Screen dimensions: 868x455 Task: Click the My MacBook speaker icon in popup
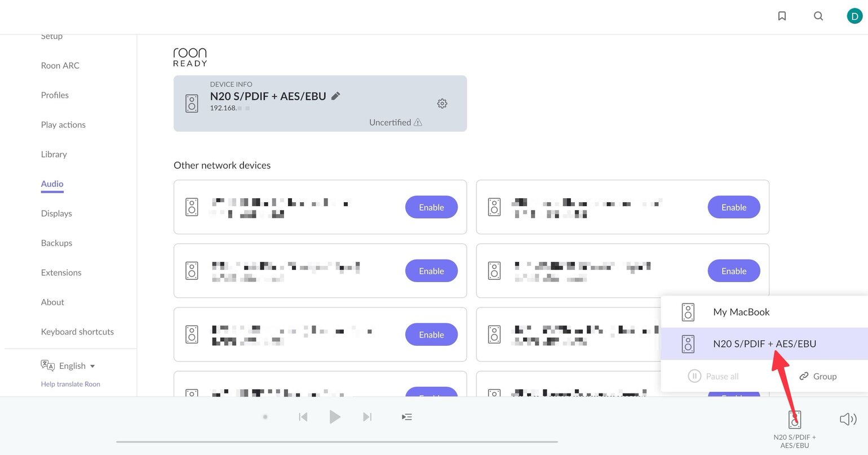click(688, 312)
